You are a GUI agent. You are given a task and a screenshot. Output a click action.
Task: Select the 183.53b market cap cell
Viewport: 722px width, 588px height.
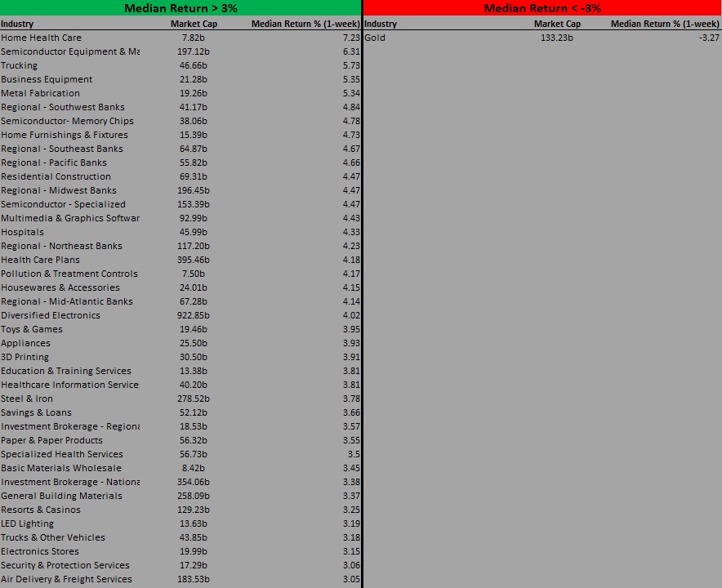tap(194, 579)
